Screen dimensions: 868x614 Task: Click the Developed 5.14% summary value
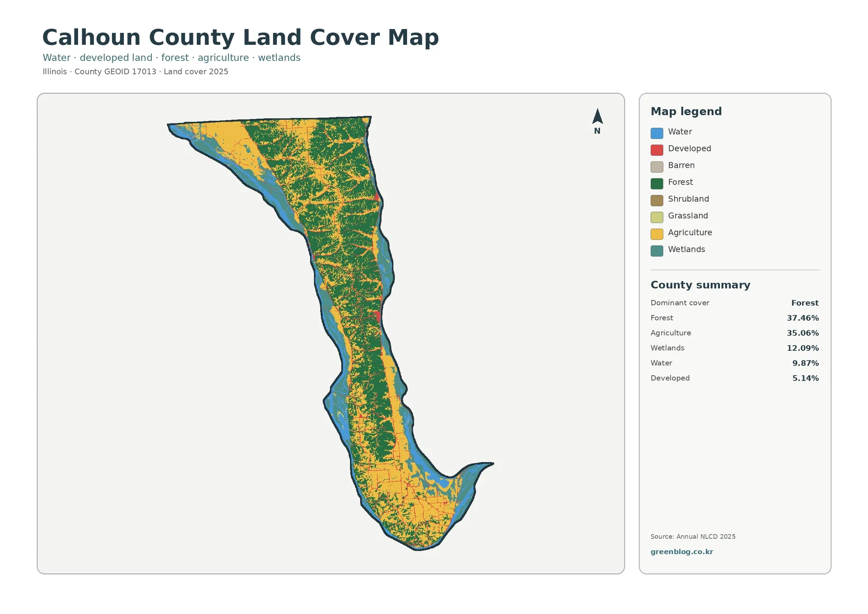click(x=805, y=379)
